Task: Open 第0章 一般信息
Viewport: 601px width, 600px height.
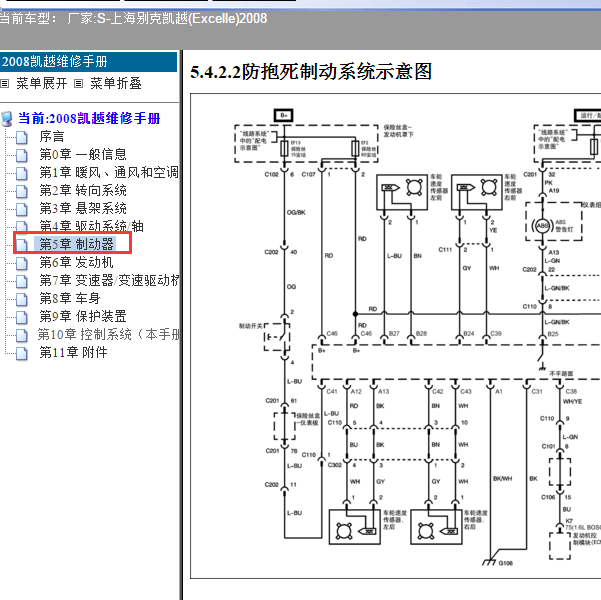Action: pos(83,155)
